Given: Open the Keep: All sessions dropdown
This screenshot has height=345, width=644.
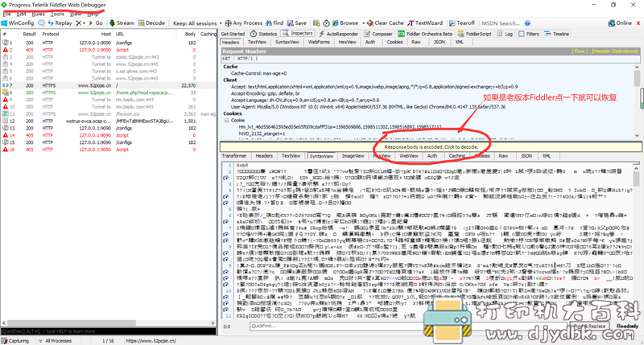Looking at the screenshot, I should [x=197, y=23].
